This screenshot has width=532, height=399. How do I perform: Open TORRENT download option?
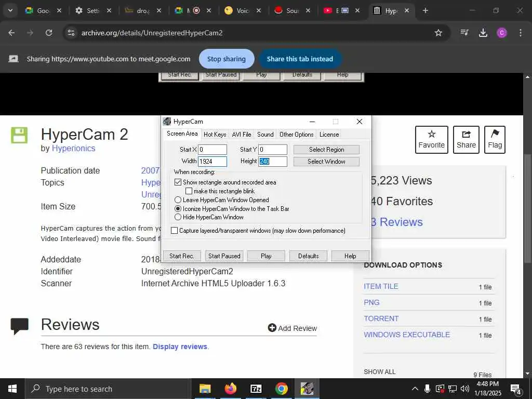coord(381,318)
